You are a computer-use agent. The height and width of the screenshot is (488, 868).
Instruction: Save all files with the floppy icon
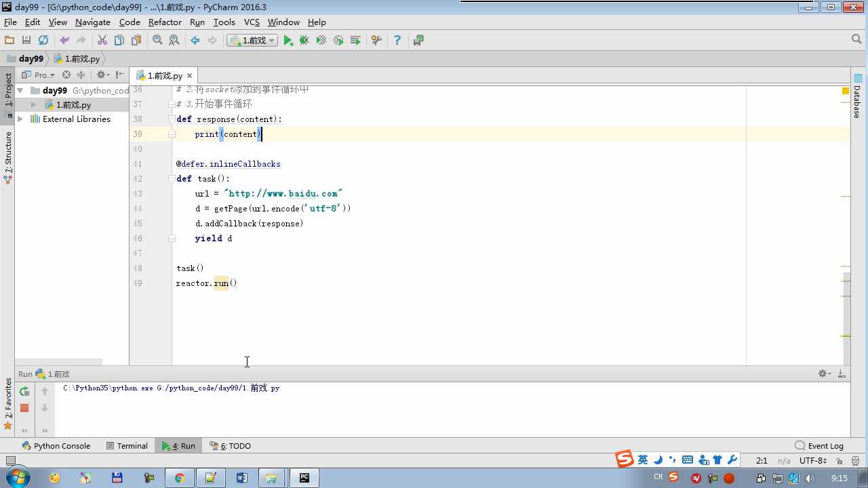[x=26, y=41]
